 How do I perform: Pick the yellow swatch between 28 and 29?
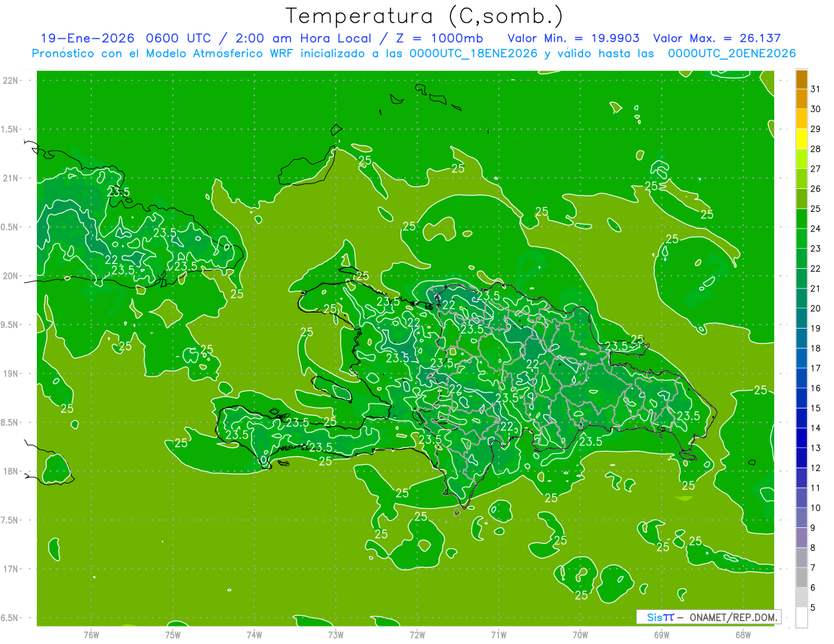click(x=801, y=140)
